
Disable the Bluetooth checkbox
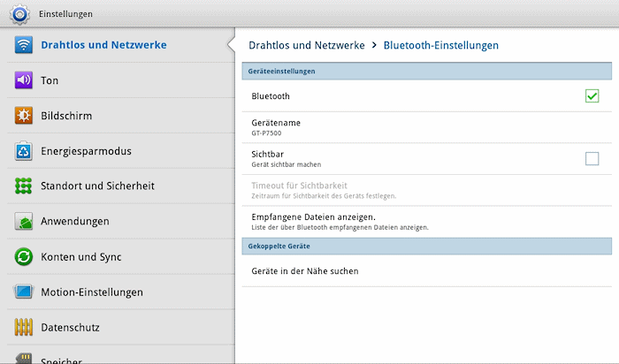592,95
